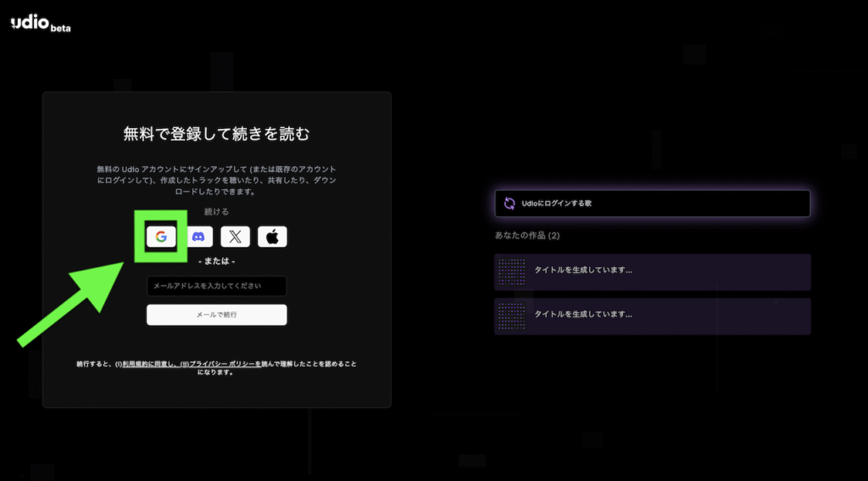Click the 続ける label above login icons
The width and height of the screenshot is (868, 481).
tap(216, 211)
